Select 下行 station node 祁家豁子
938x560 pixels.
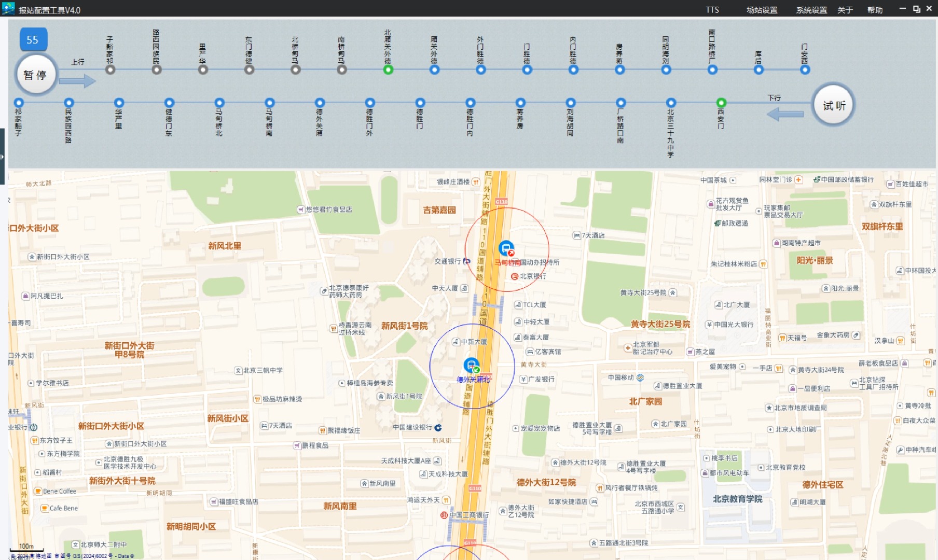pos(19,103)
